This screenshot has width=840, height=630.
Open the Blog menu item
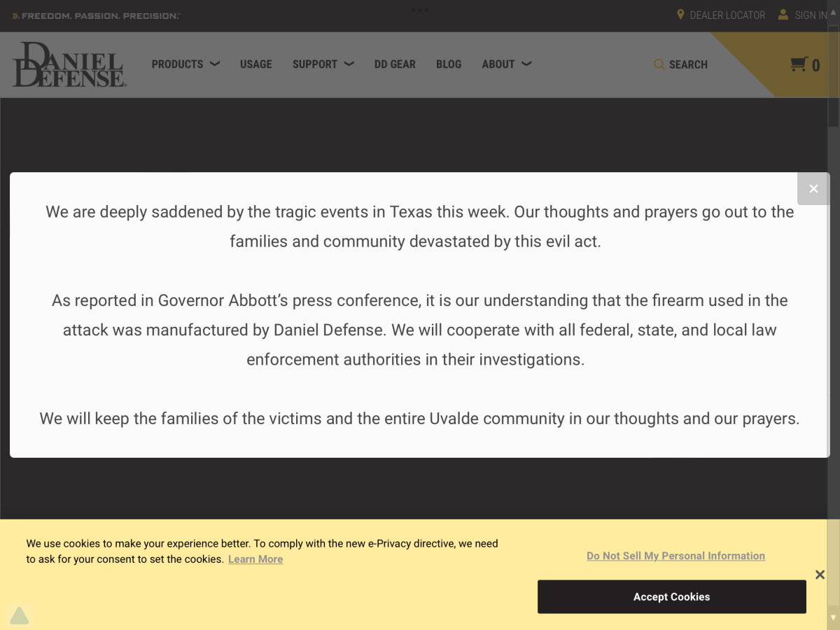point(449,64)
